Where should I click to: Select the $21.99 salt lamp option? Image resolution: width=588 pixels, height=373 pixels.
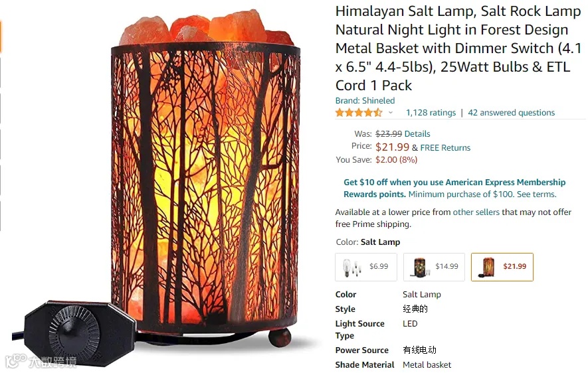502,267
